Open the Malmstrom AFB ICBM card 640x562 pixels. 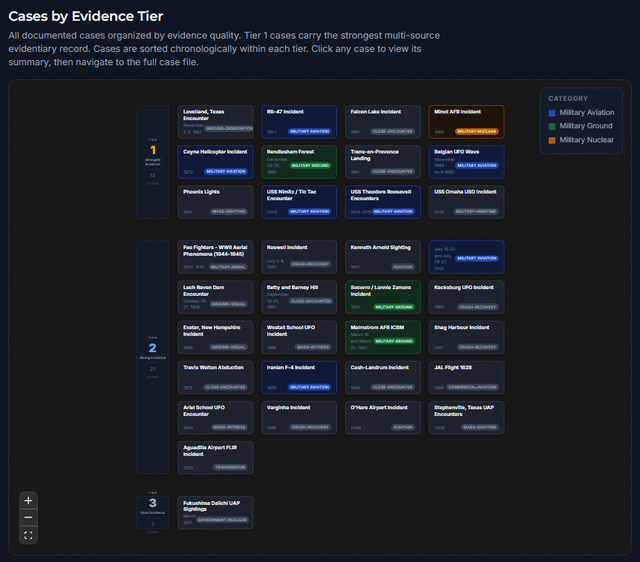coord(383,337)
